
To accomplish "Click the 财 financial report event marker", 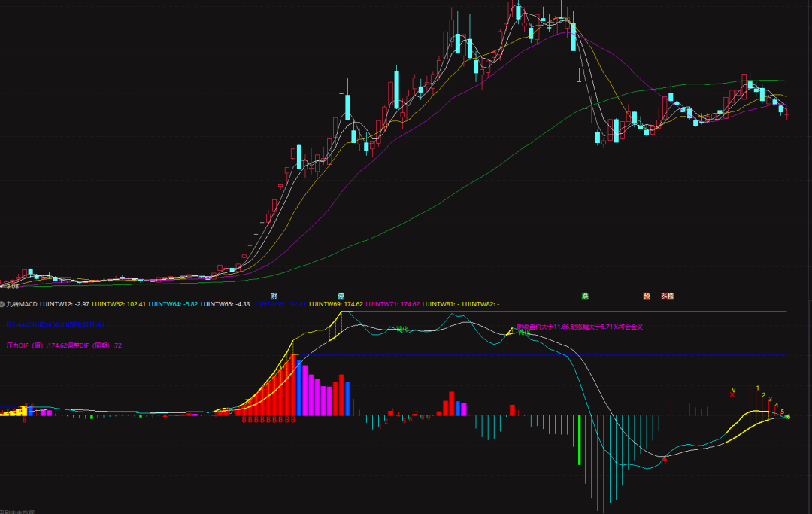I will click(x=274, y=296).
